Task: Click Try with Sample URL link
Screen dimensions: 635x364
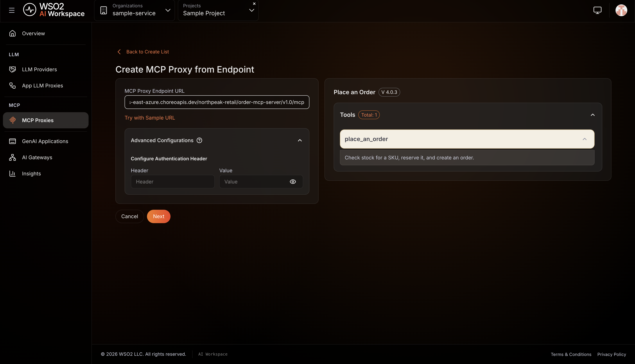Action: (150, 118)
